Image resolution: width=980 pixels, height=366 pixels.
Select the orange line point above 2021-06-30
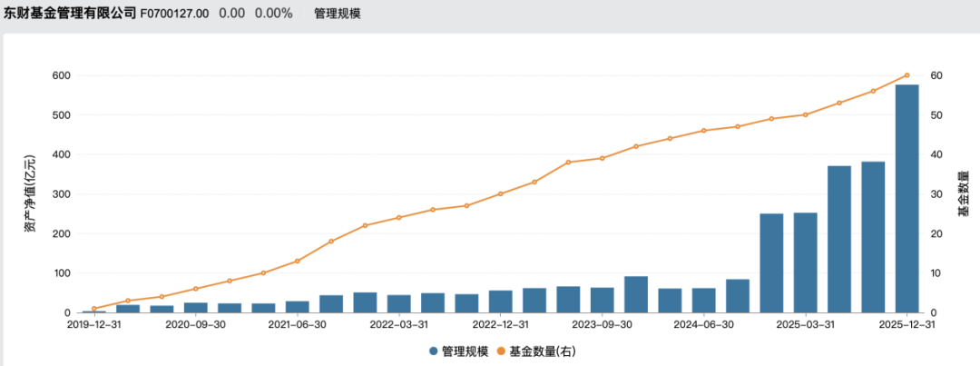pos(297,262)
